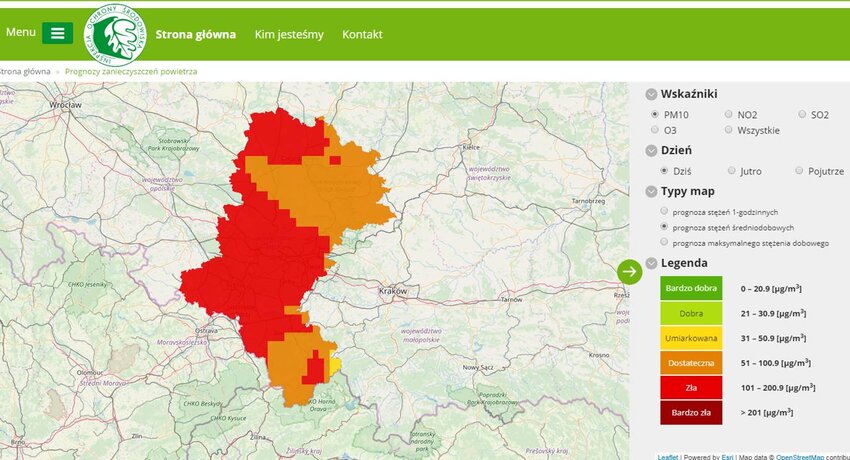Viewport: 850px width, 460px height.
Task: Switch forecast day to Pojutrze
Action: coord(799,171)
